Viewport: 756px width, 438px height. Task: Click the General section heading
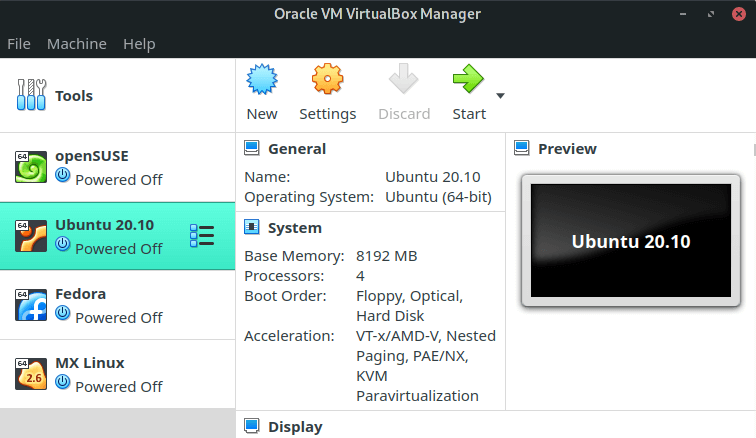click(297, 149)
